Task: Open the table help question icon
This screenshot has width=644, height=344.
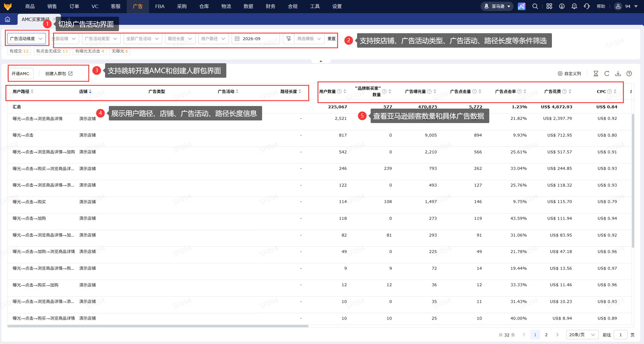Action: click(x=629, y=74)
